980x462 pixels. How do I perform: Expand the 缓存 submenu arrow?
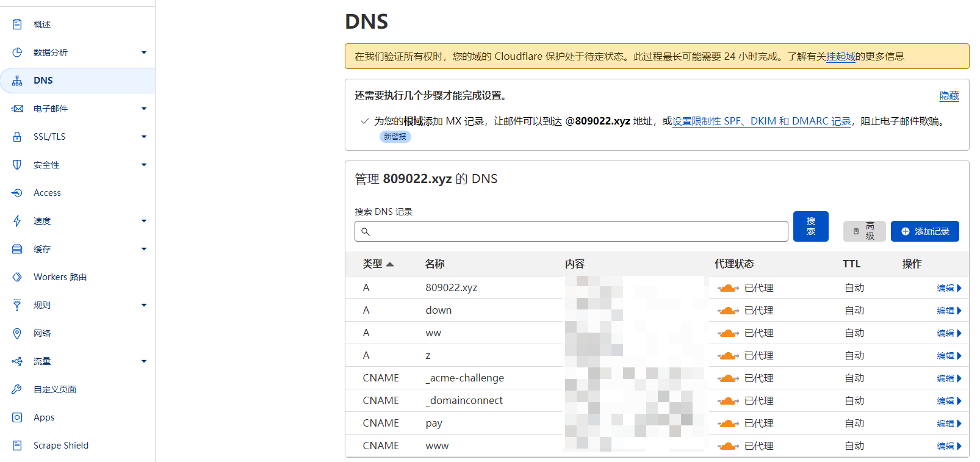pos(144,249)
